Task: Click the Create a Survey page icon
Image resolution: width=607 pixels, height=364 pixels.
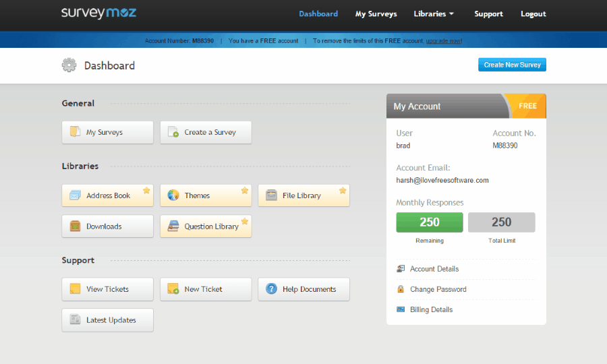Action: 173,131
